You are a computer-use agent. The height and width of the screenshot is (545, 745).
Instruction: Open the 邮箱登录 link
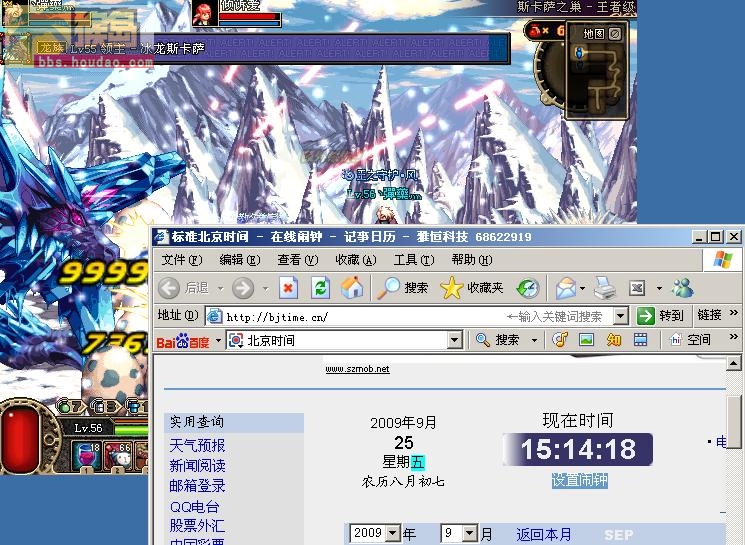pos(197,486)
